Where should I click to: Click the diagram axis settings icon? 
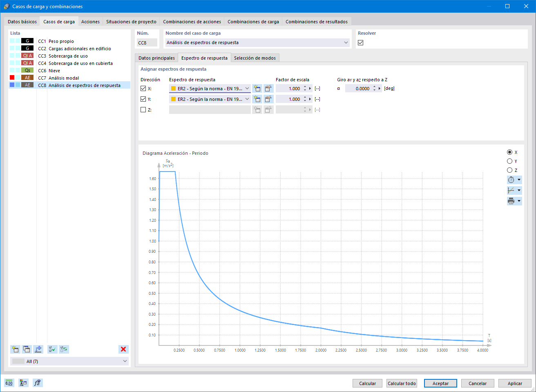click(511, 190)
